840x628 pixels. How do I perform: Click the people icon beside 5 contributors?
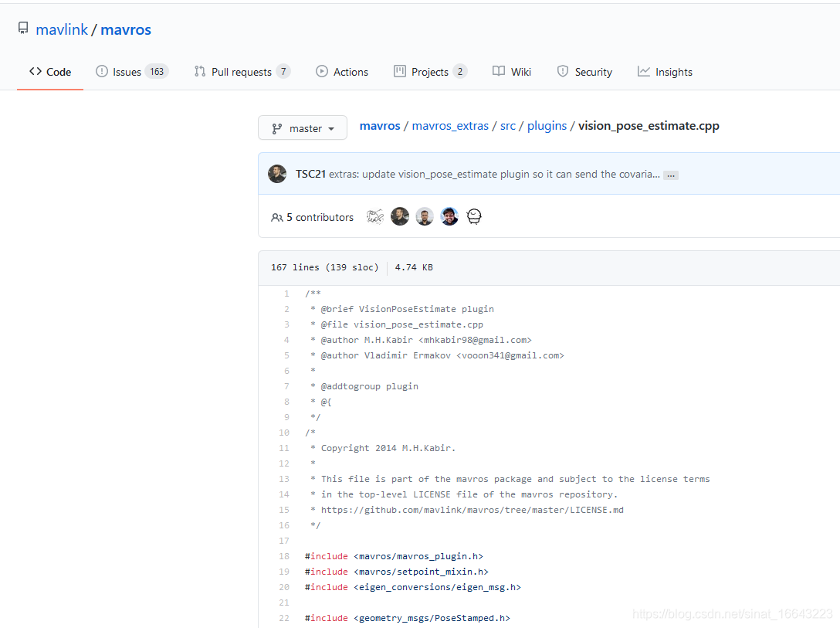point(277,218)
